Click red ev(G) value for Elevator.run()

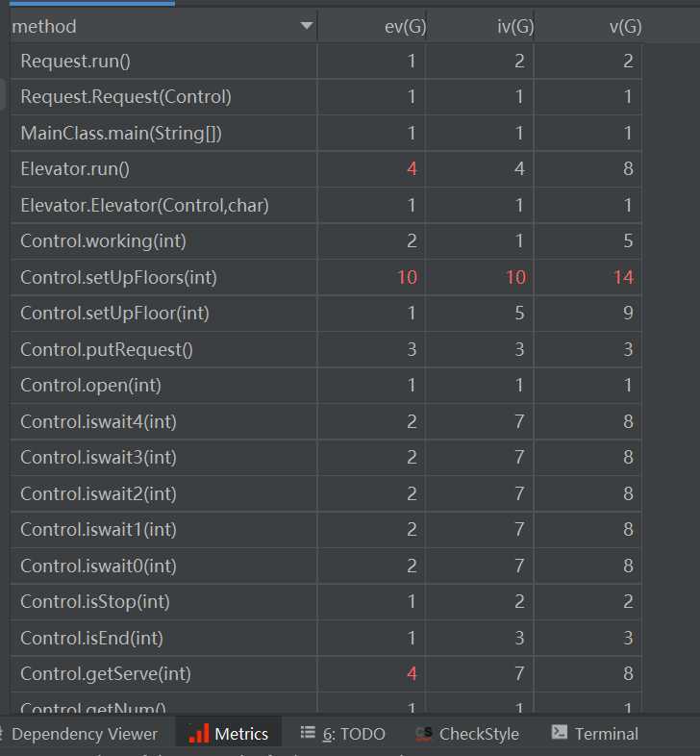pyautogui.click(x=411, y=168)
